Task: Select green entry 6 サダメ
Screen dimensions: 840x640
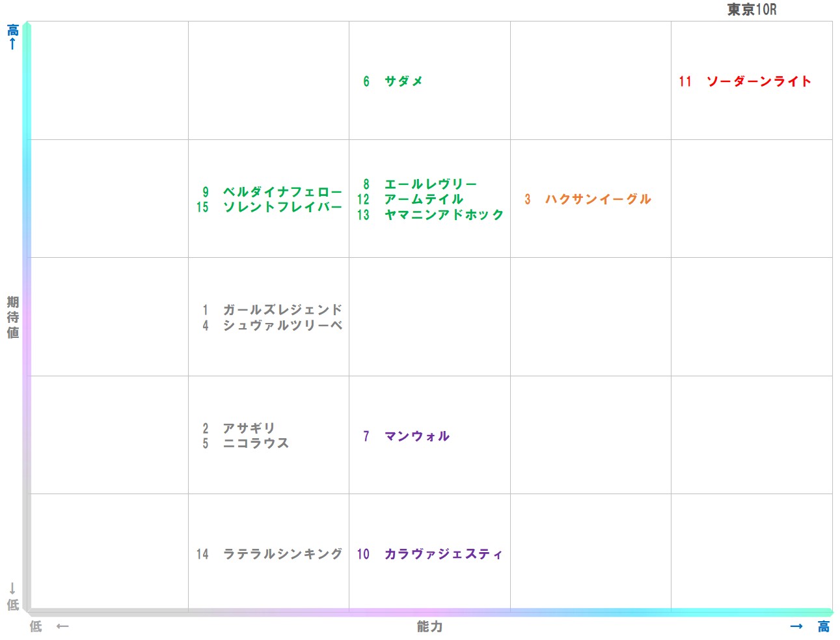Action: pos(393,81)
